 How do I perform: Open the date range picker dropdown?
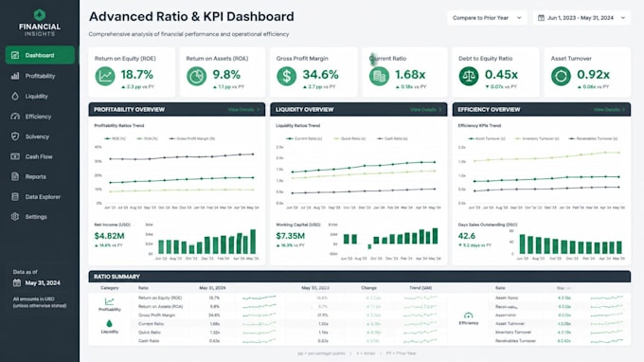click(581, 18)
